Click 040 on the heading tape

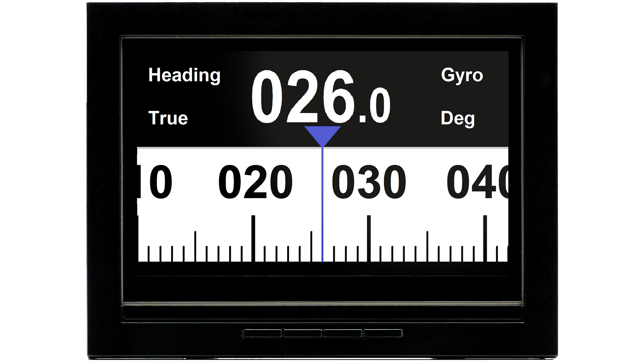[x=478, y=182]
